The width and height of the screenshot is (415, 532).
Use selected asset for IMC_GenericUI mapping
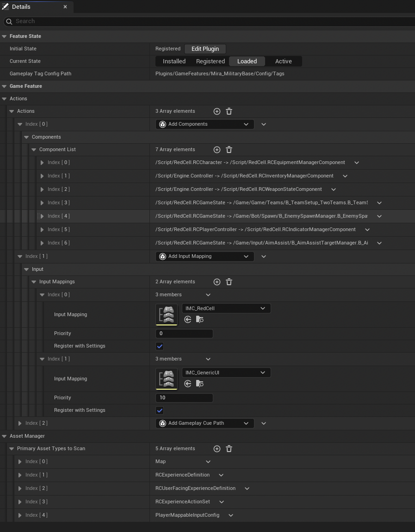click(187, 384)
